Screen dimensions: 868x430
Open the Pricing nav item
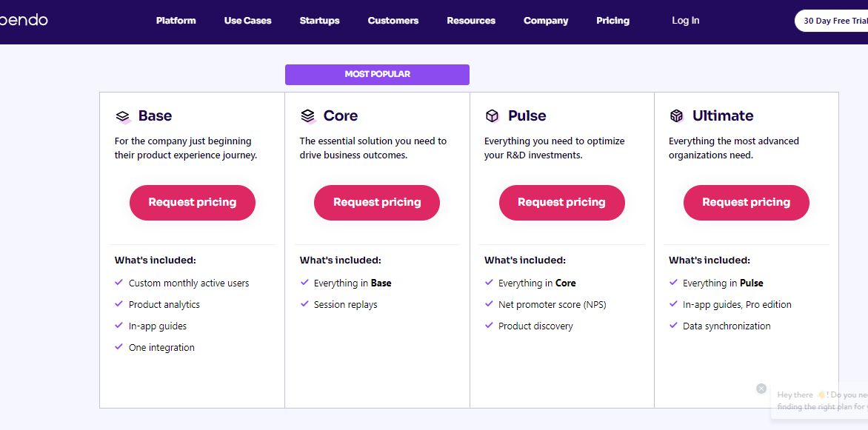(x=612, y=21)
